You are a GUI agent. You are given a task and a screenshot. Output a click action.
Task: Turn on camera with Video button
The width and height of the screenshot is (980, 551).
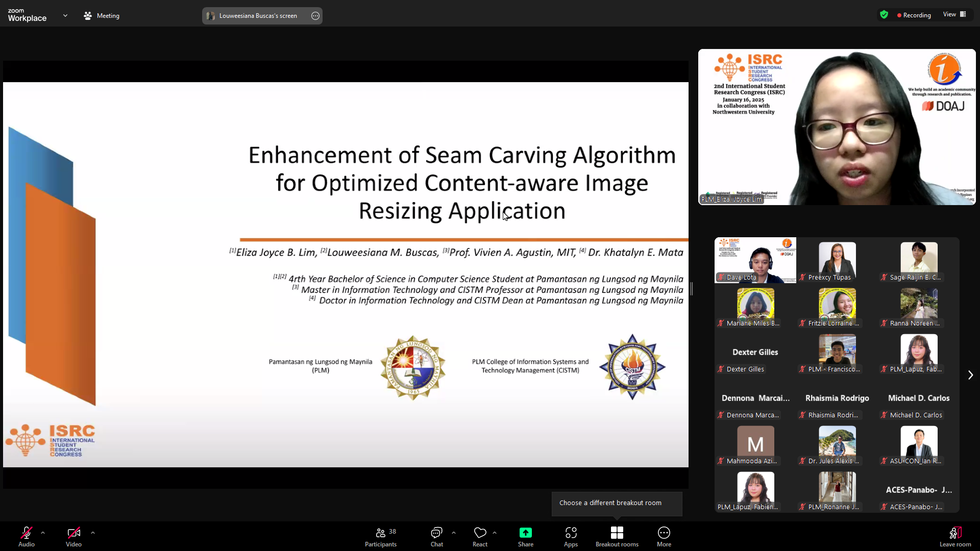[x=73, y=537]
